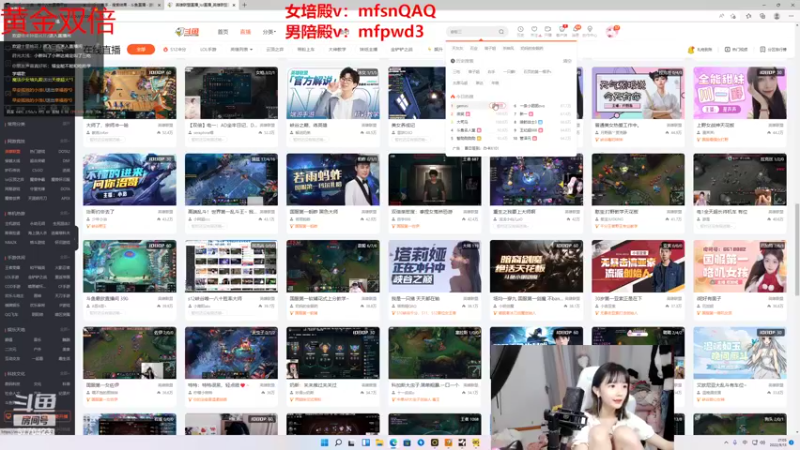800x450 pixels.
Task: Go to the 首页 tab
Action: pyautogui.click(x=223, y=32)
